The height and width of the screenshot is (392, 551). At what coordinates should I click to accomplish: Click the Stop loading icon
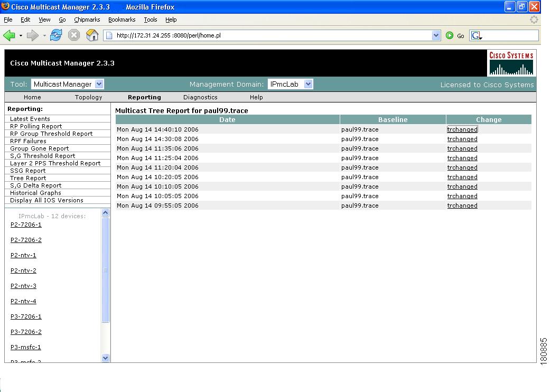pyautogui.click(x=74, y=35)
